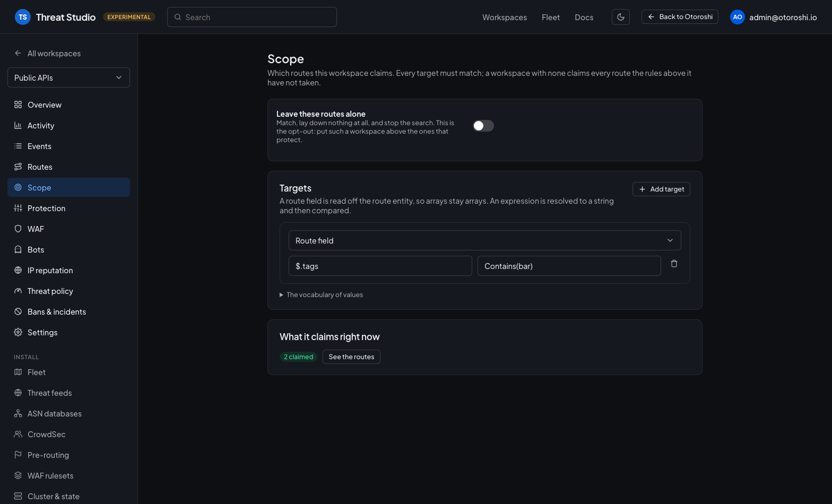
Task: Click the IP reputation globe icon
Action: point(18,270)
